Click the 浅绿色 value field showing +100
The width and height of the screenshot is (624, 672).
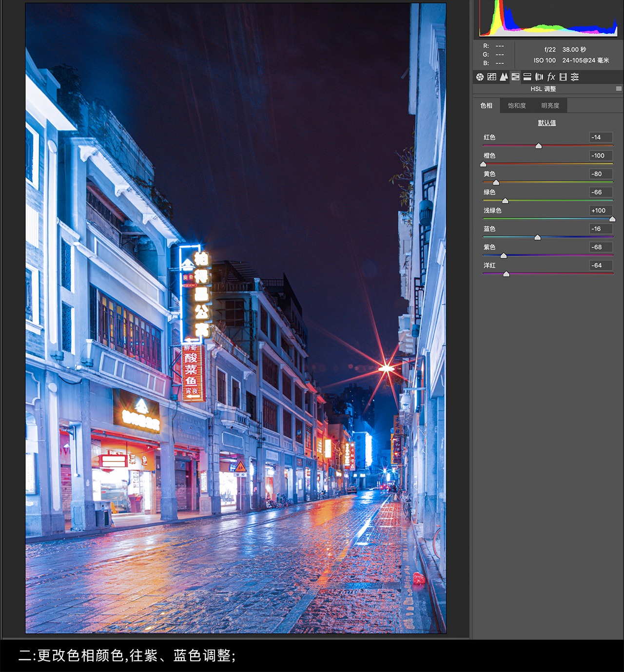click(x=601, y=211)
